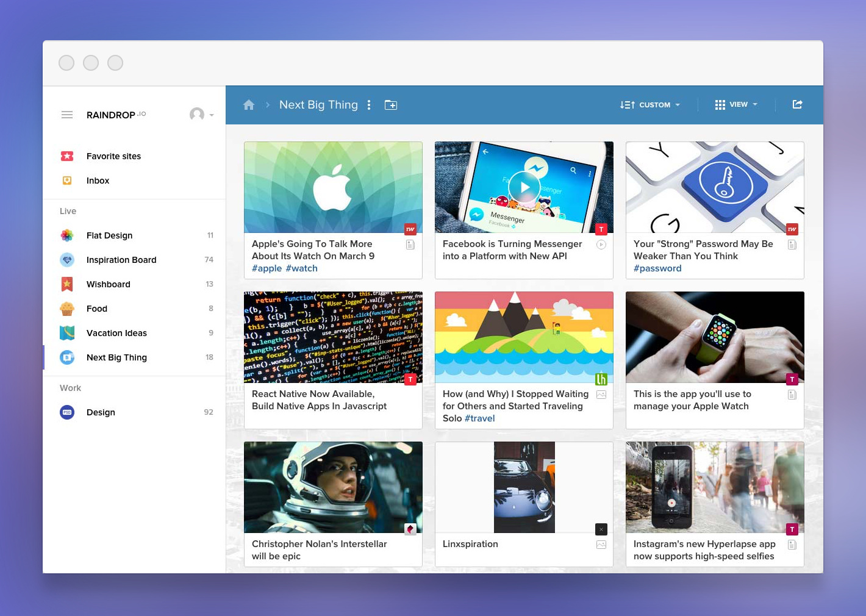Click article type icon on Apple Watch app card
The height and width of the screenshot is (616, 866).
click(x=792, y=395)
